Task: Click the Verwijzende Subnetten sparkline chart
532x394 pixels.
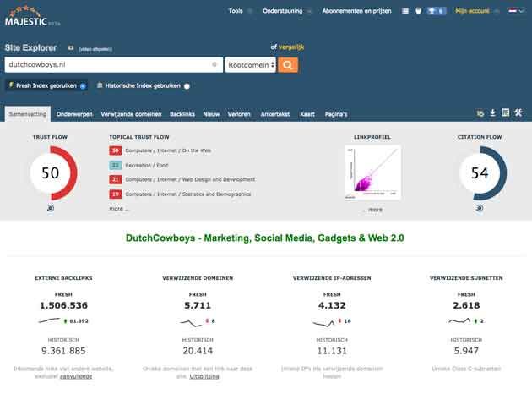Action: tap(459, 320)
